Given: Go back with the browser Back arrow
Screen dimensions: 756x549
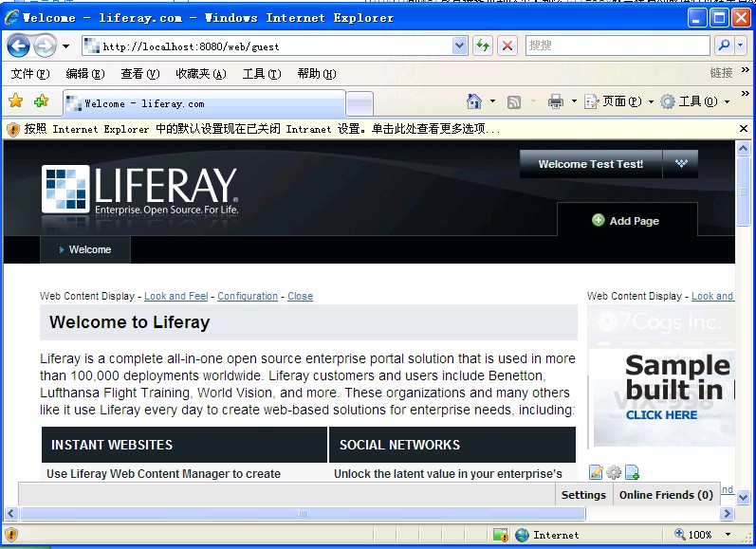Looking at the screenshot, I should tap(18, 46).
